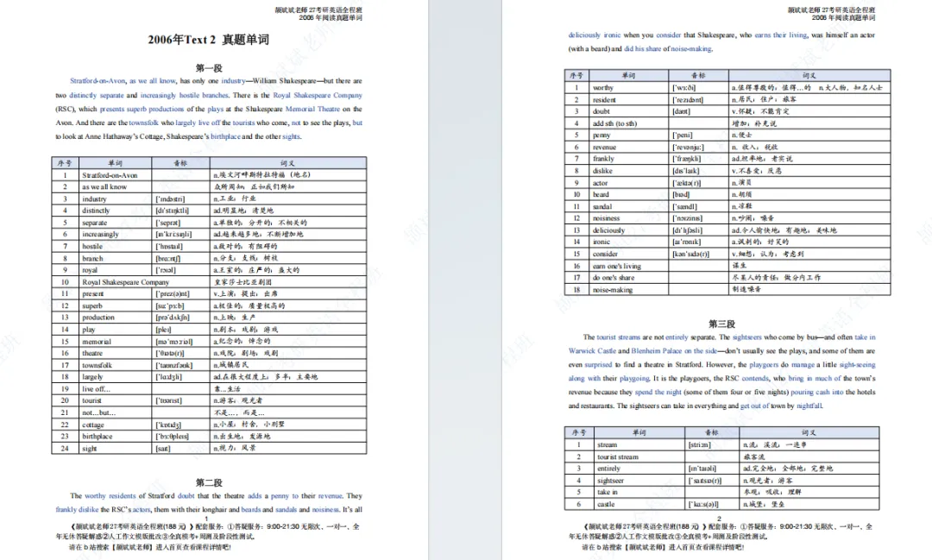Click the 'add sth (to sth)' table cell
This screenshot has width=932, height=560.
pyautogui.click(x=629, y=123)
